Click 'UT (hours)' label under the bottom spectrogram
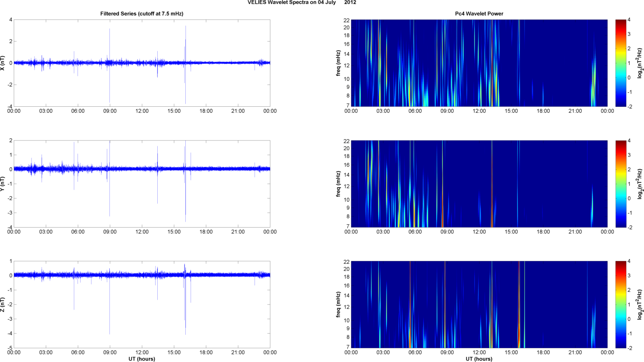The height and width of the screenshot is (362, 644). pyautogui.click(x=479, y=359)
